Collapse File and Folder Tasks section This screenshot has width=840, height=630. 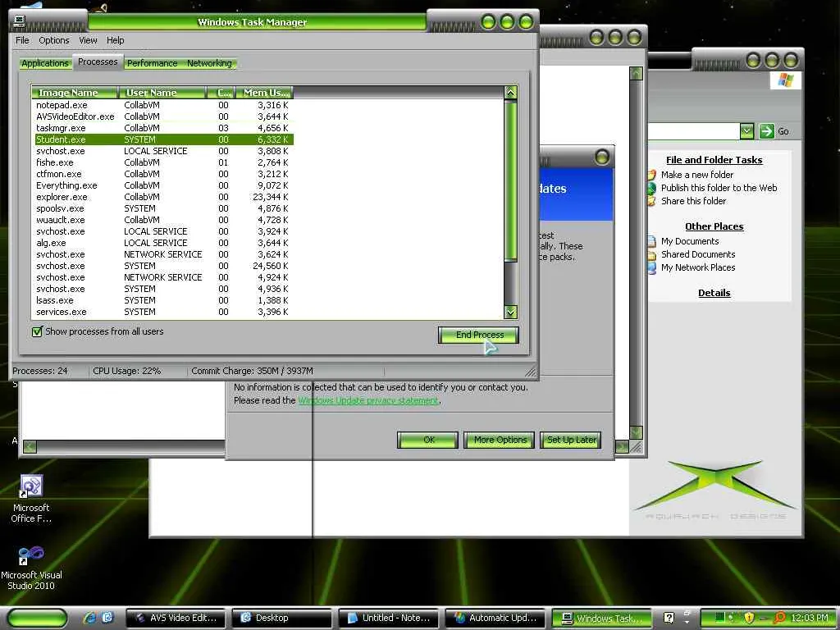[x=714, y=160]
